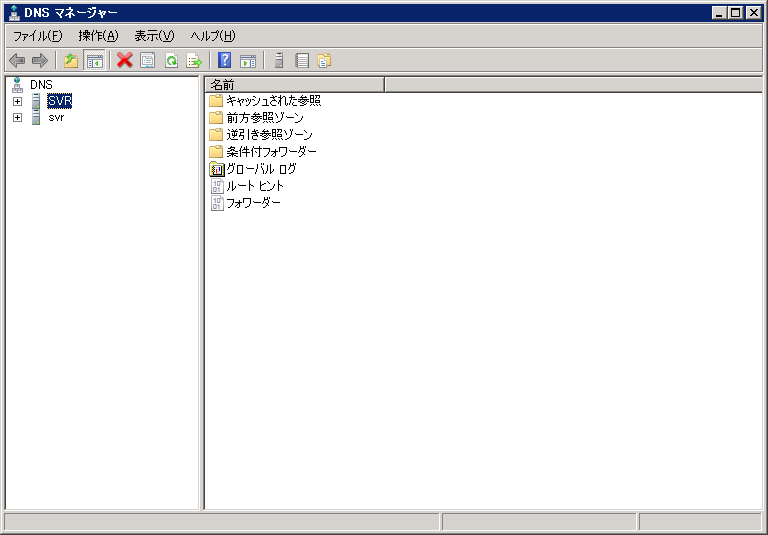The image size is (768, 535).
Task: Expand the lowercase svr server node
Action: (18, 118)
